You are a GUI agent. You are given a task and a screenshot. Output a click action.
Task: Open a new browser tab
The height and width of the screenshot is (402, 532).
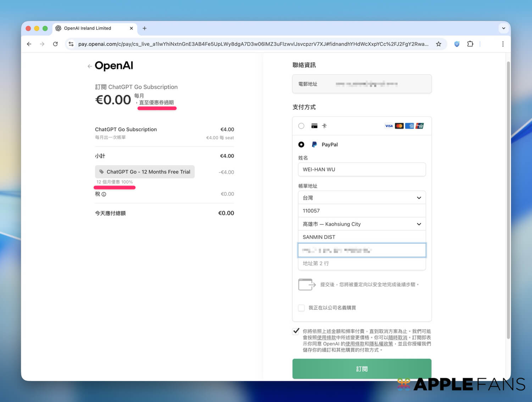point(144,28)
